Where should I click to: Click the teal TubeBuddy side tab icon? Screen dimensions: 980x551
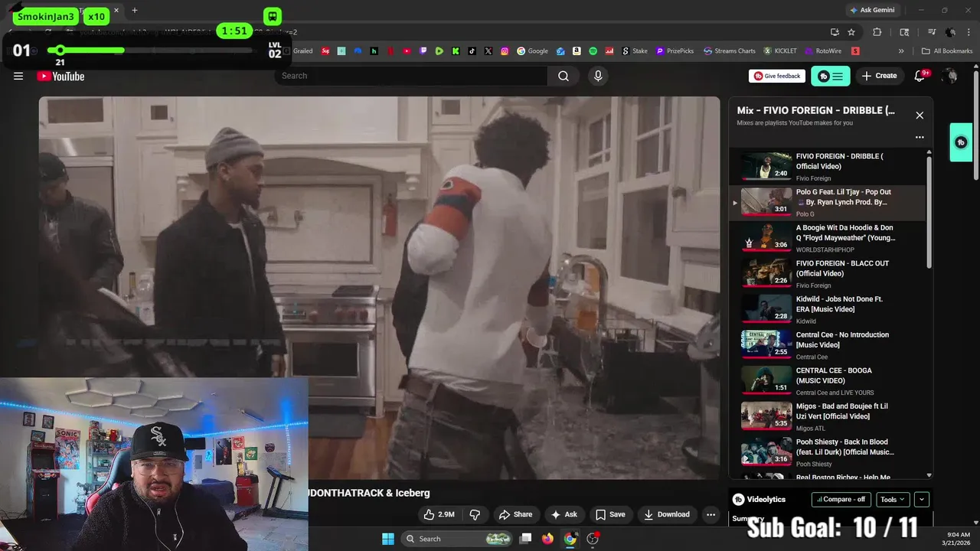tap(961, 142)
